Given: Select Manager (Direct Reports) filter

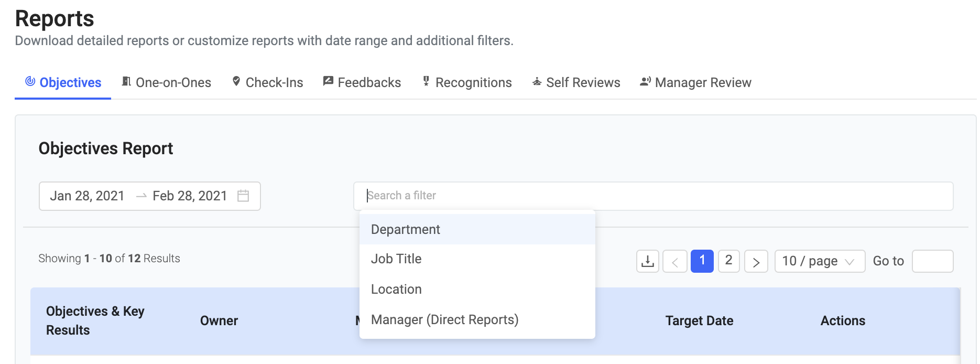Looking at the screenshot, I should (x=444, y=320).
